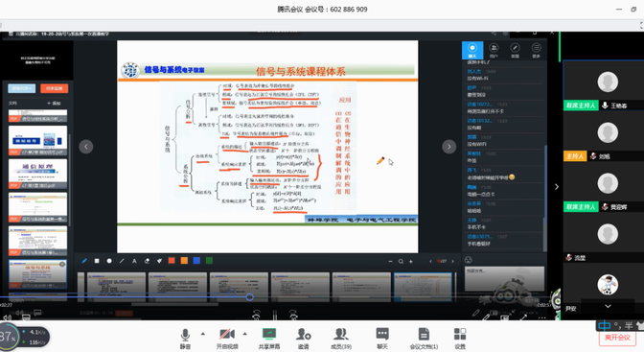
Task: Expand the video options arrow beside camera
Action: click(244, 334)
